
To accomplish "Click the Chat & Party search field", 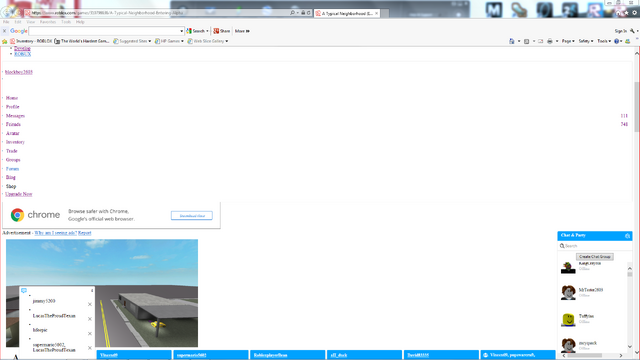I will point(595,246).
